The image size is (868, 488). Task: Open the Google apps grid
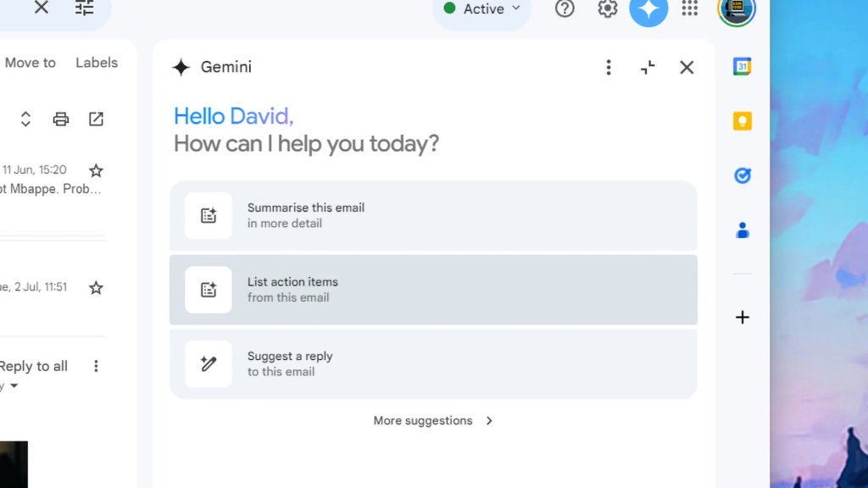(x=690, y=8)
